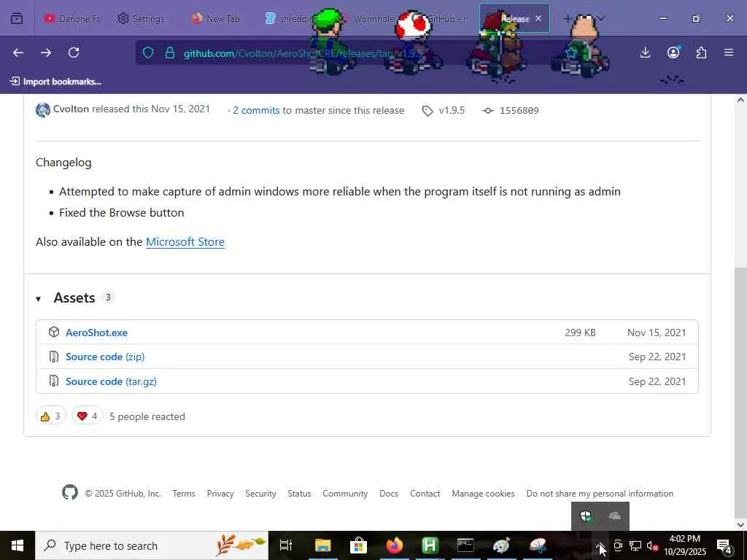Click the 5 people reacted text
The width and height of the screenshot is (747, 560).
click(147, 416)
